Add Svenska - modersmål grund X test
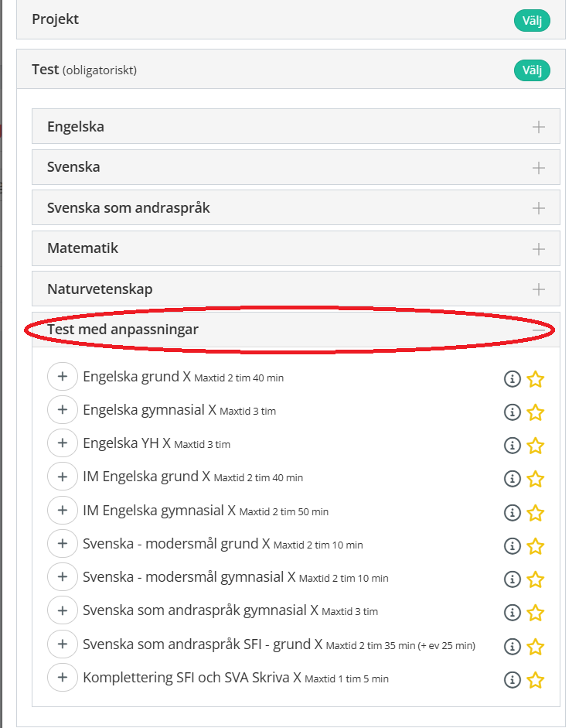This screenshot has height=728, width=579. (63, 544)
